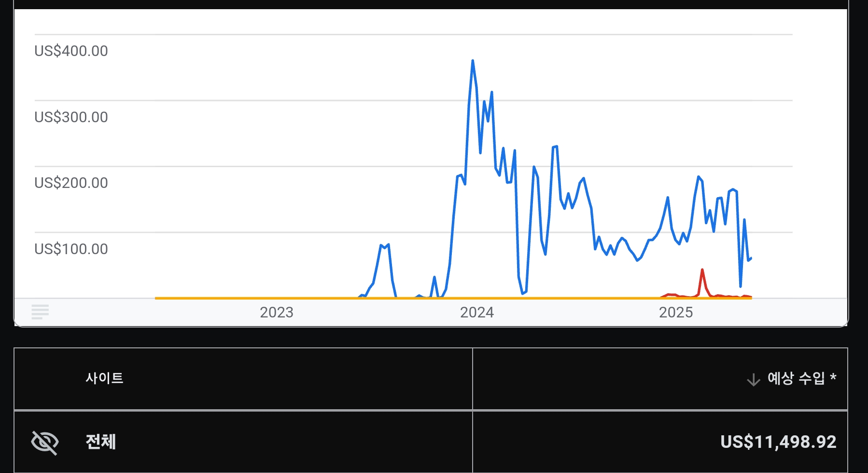
Task: Sort by 예상 수입 down arrow
Action: click(753, 379)
